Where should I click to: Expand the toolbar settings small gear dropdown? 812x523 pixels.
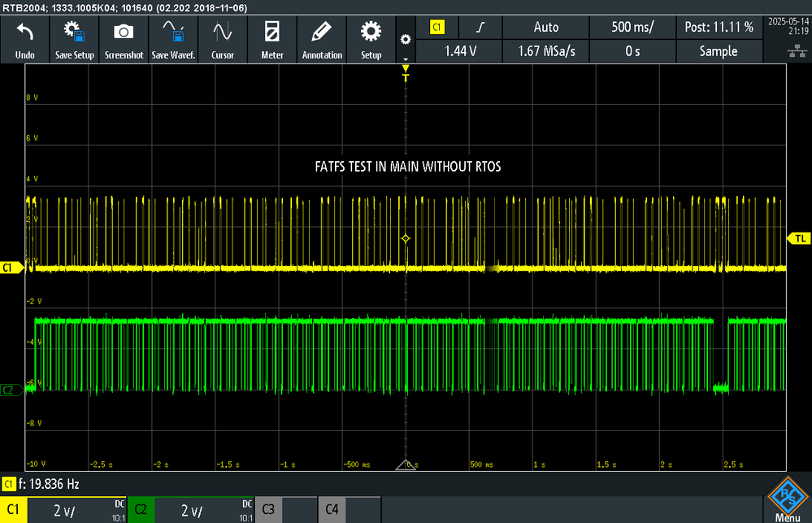click(x=406, y=41)
